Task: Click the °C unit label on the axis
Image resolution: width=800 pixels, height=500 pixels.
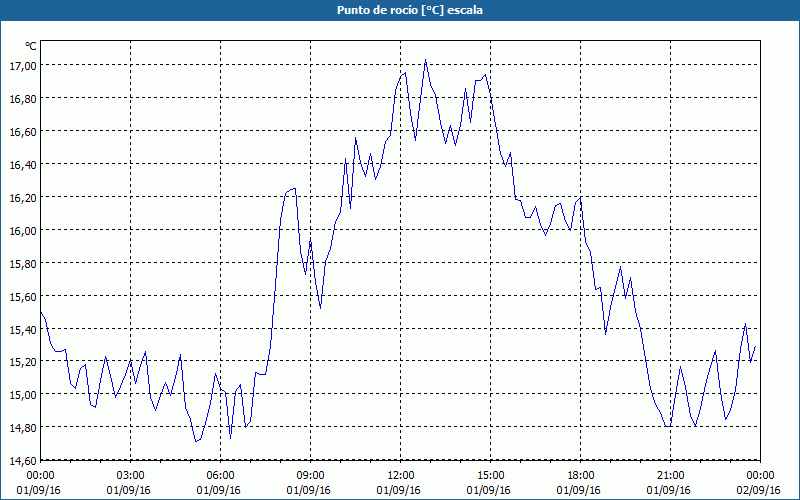Action: (x=31, y=46)
